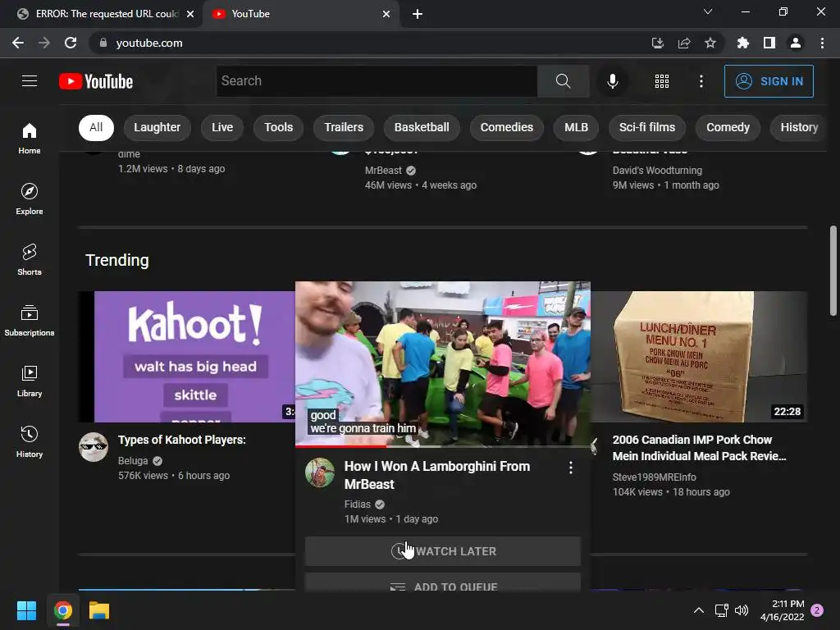Open Lamborghini video three-dot action menu

click(x=571, y=468)
